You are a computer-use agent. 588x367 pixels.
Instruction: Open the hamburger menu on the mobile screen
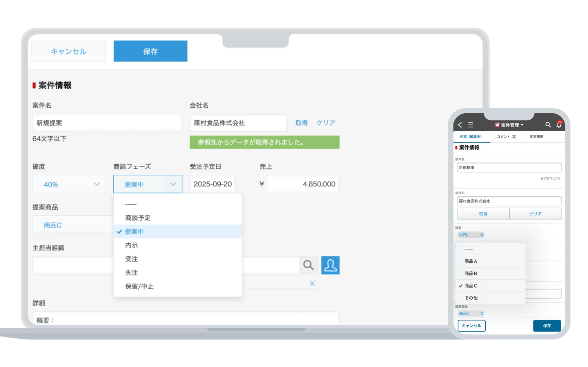(470, 125)
